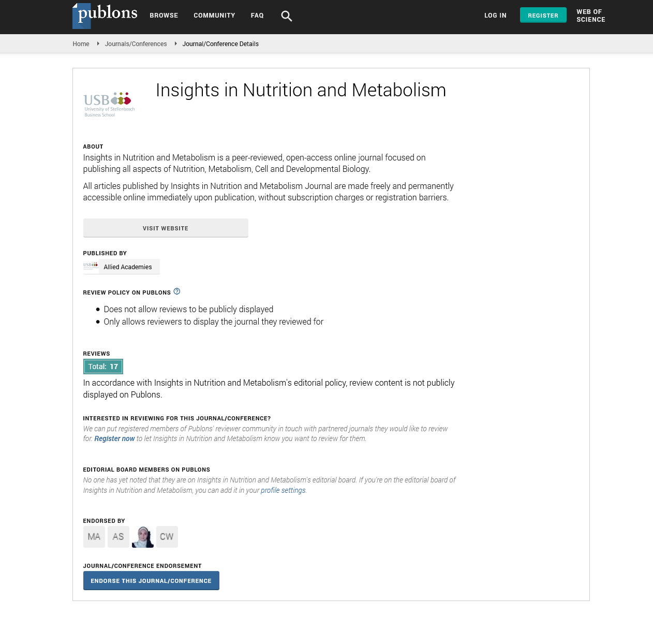Follow the Register now link
The height and width of the screenshot is (644, 653).
click(x=114, y=438)
